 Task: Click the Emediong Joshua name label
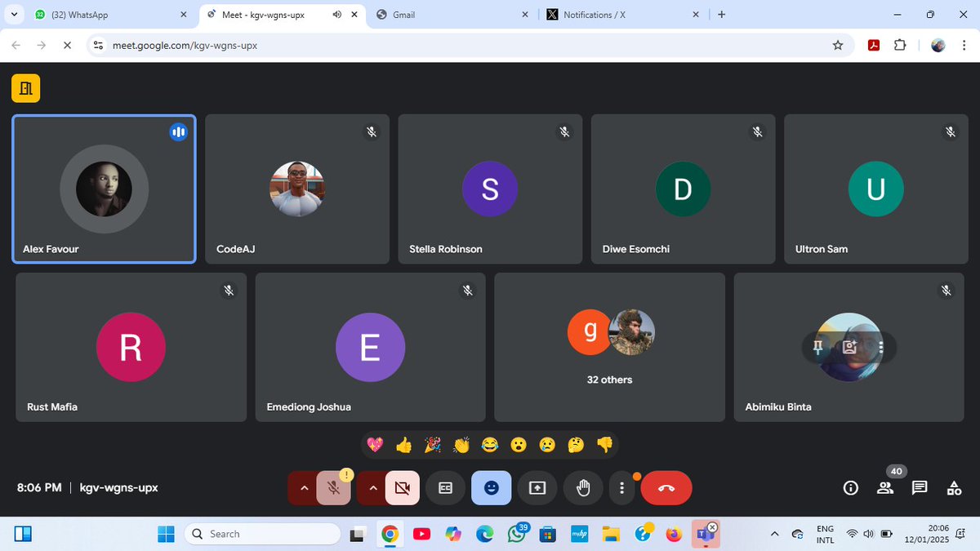pos(309,407)
